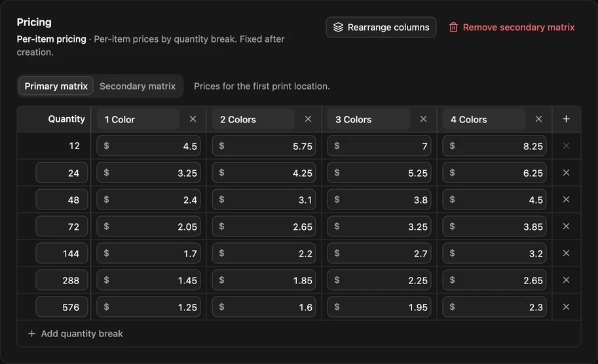
Task: Edit 1 Color price for quantity 24
Action: pos(149,173)
